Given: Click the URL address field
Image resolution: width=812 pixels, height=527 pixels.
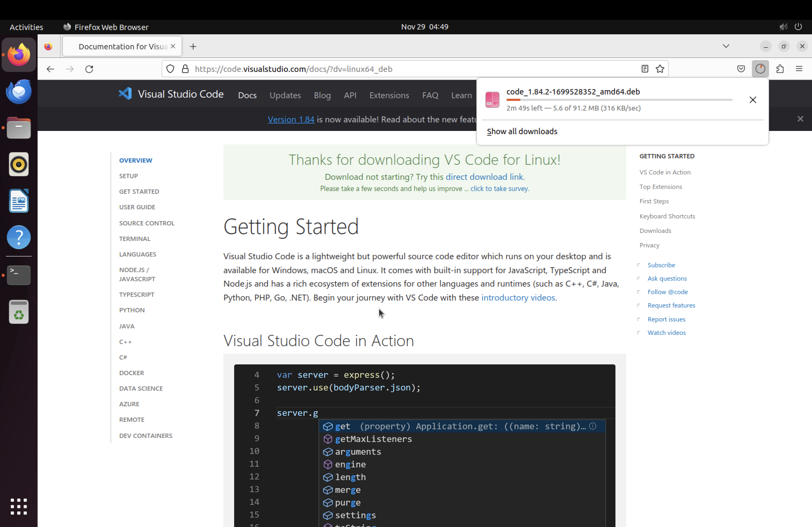Looking at the screenshot, I should click(x=415, y=69).
